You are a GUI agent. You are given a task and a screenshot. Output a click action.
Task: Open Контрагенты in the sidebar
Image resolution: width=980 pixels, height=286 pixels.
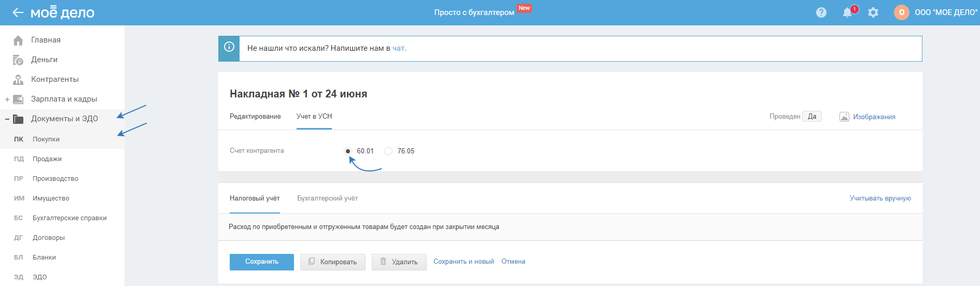coord(55,79)
